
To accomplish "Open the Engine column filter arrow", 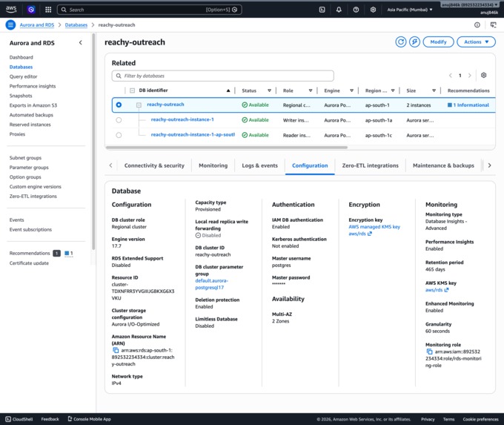I will point(351,90).
